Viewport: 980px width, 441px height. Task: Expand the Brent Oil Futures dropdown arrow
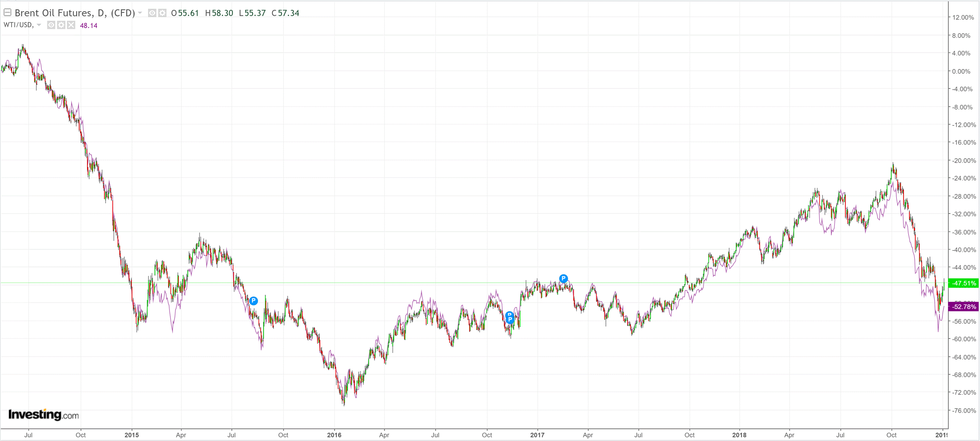pos(140,13)
